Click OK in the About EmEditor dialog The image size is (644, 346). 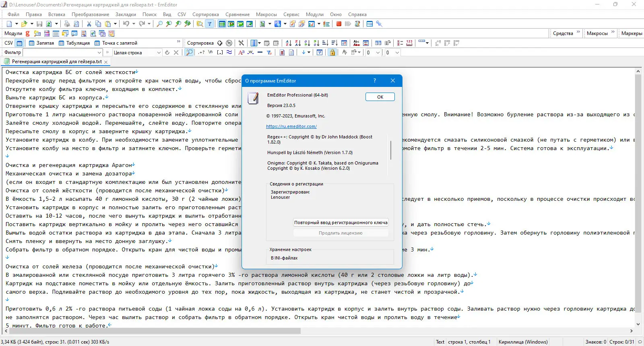tap(380, 97)
